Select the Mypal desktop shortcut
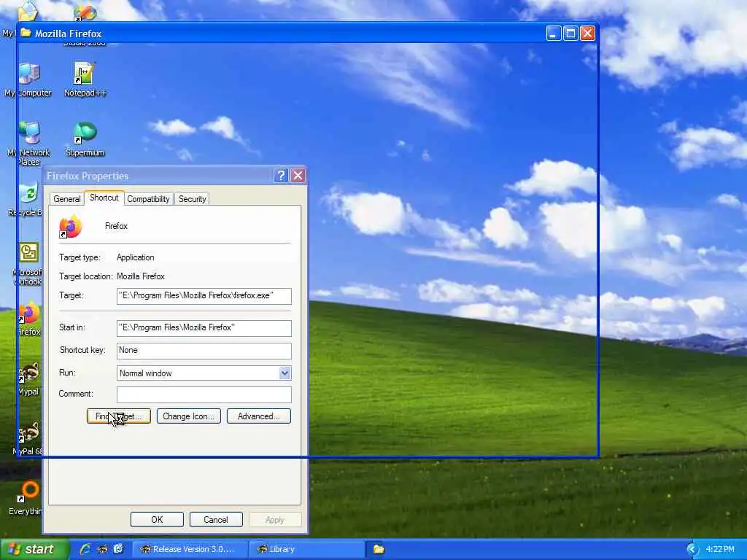Viewport: 747px width, 560px height. click(28, 378)
